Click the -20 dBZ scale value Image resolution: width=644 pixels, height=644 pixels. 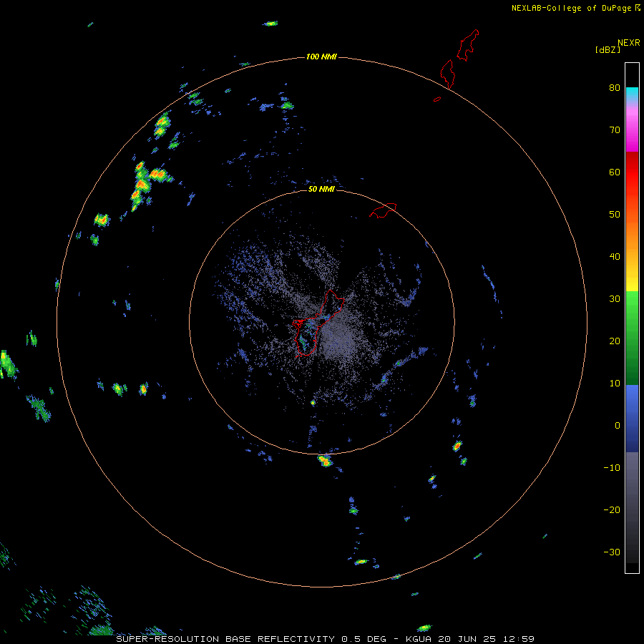[612, 509]
